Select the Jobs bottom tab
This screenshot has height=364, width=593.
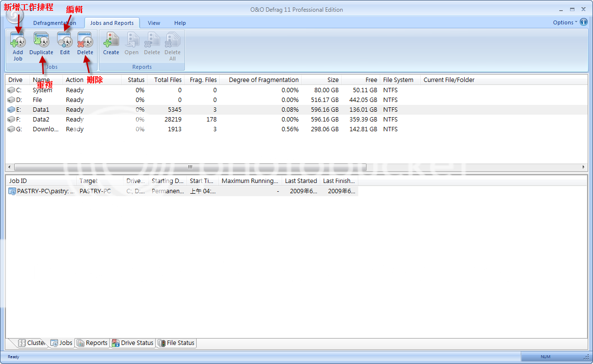(61, 343)
